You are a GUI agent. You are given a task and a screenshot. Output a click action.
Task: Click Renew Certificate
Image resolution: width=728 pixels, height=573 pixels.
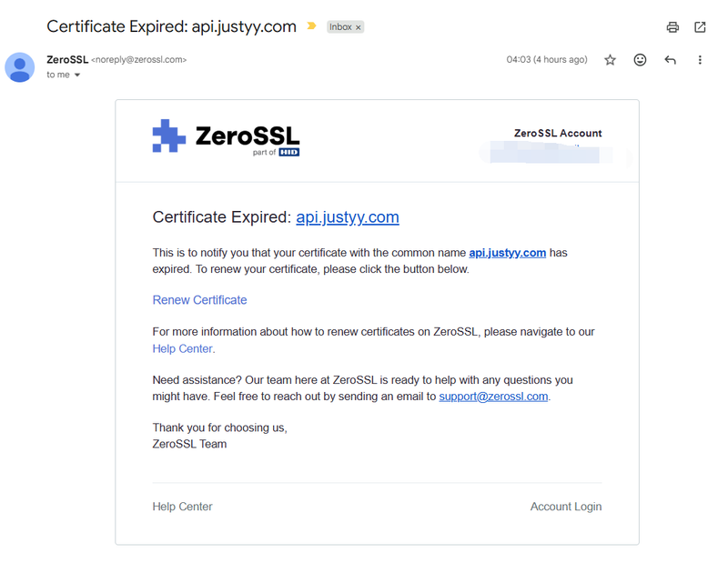(199, 300)
